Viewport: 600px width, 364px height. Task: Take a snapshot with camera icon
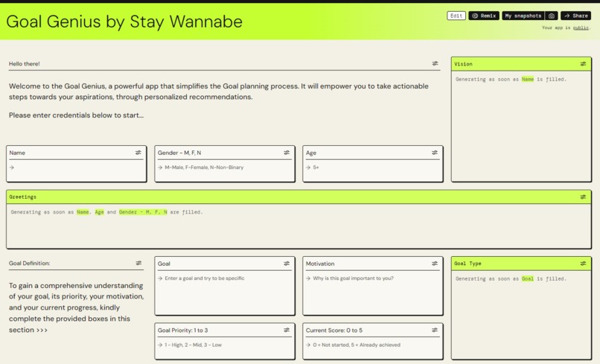click(x=552, y=16)
